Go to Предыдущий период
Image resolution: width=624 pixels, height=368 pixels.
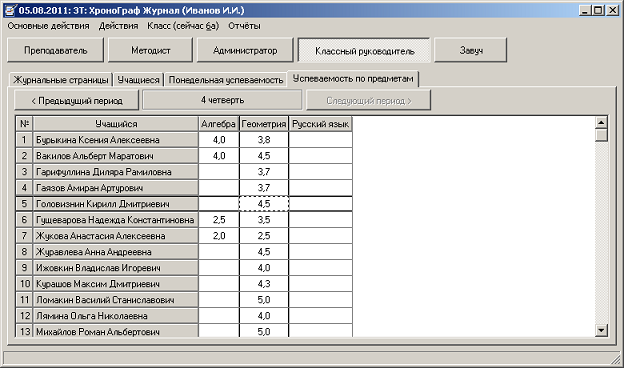tap(76, 100)
